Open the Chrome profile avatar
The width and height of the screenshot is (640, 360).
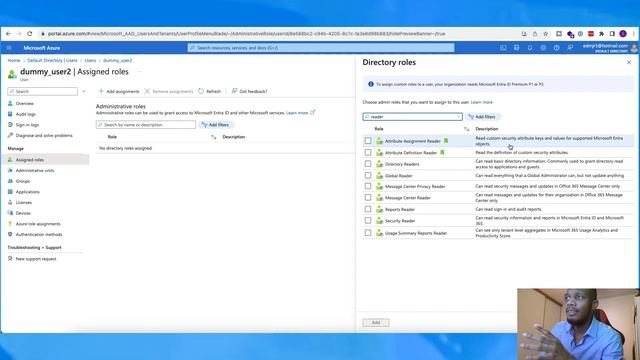[x=623, y=34]
